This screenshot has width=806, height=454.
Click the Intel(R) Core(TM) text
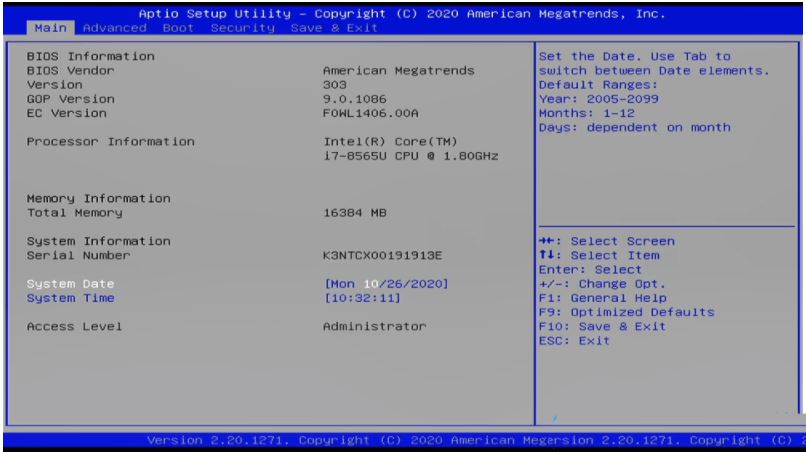click(x=390, y=141)
